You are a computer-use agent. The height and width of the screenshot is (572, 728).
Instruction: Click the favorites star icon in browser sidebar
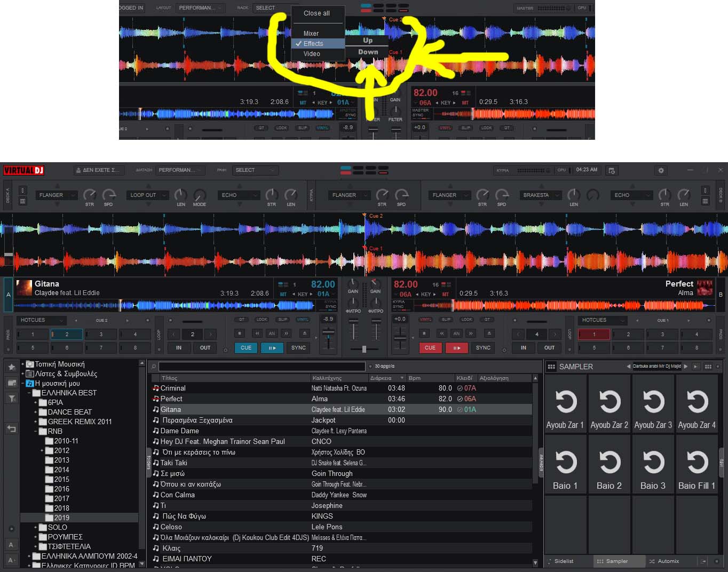(x=11, y=367)
